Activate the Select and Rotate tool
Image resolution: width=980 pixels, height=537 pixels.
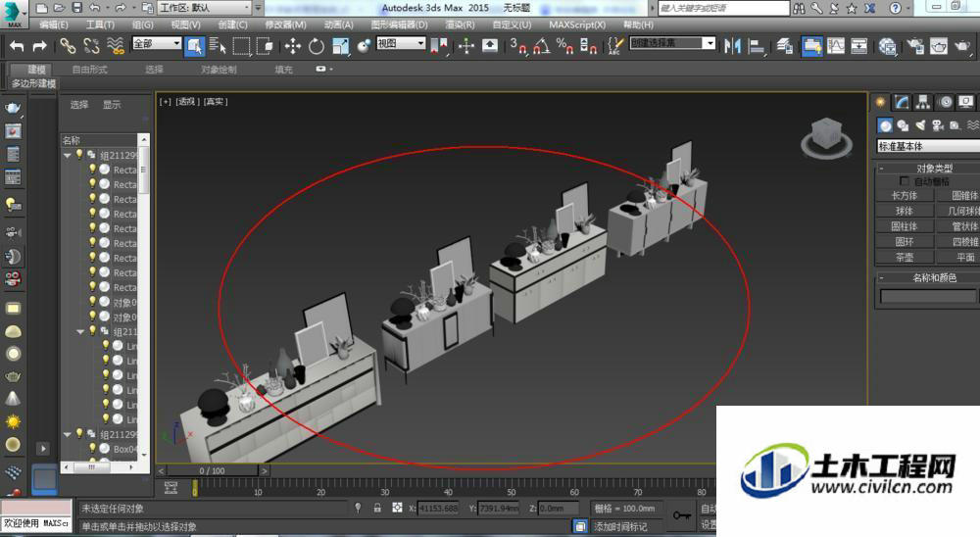317,46
